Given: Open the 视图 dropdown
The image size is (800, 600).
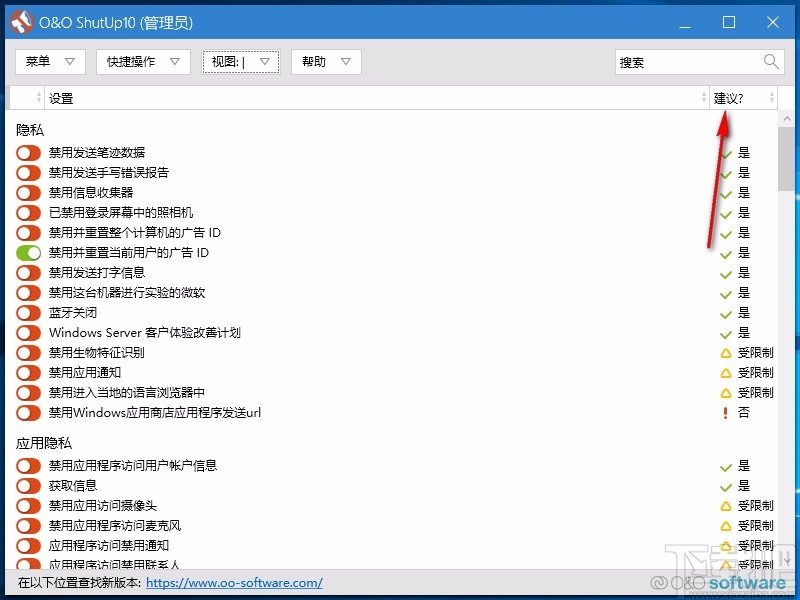Looking at the screenshot, I should [240, 61].
